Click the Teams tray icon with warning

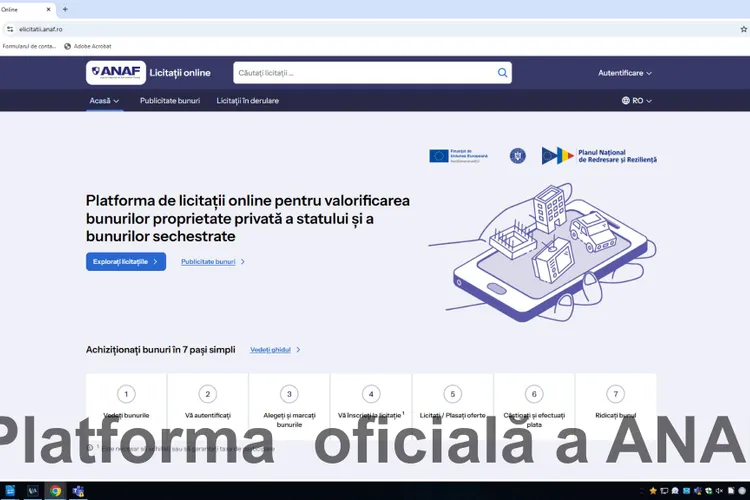click(x=698, y=491)
